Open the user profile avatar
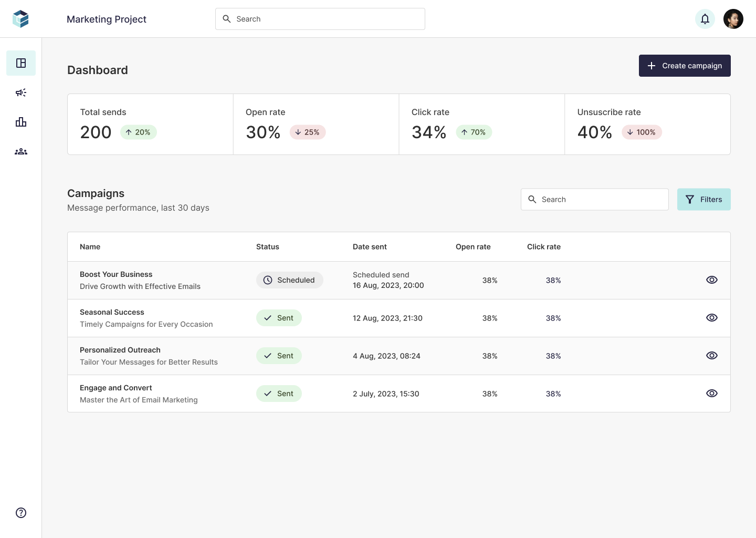The width and height of the screenshot is (756, 538). pyautogui.click(x=733, y=19)
